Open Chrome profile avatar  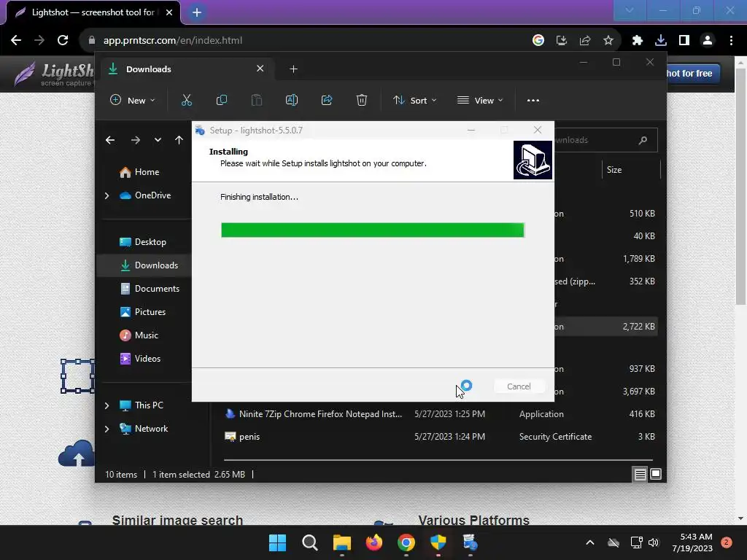click(x=708, y=41)
